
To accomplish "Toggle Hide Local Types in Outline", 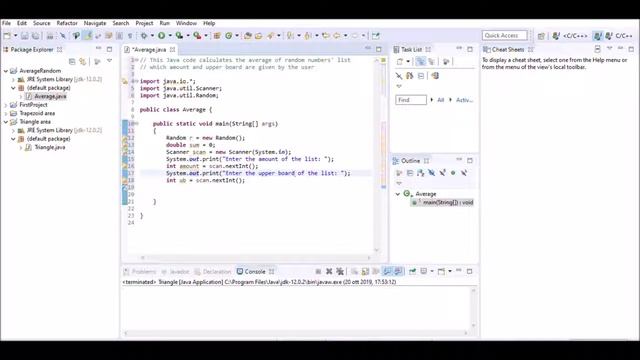I will point(464,173).
